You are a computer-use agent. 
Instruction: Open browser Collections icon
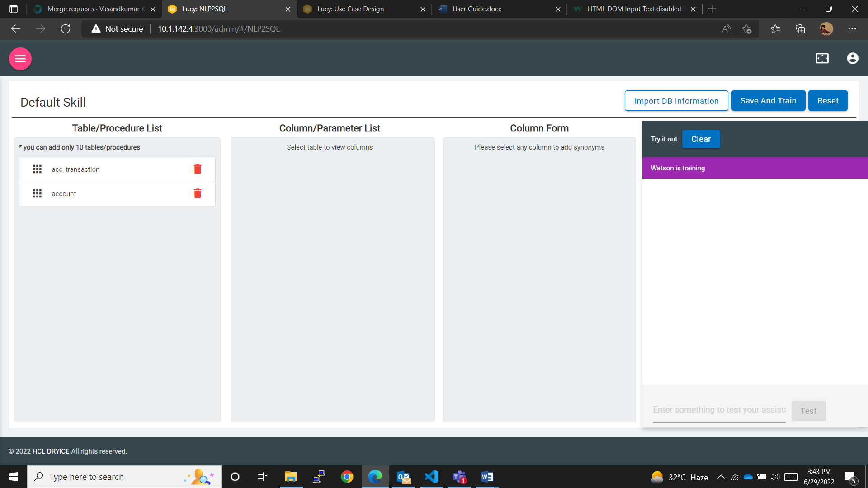click(800, 29)
